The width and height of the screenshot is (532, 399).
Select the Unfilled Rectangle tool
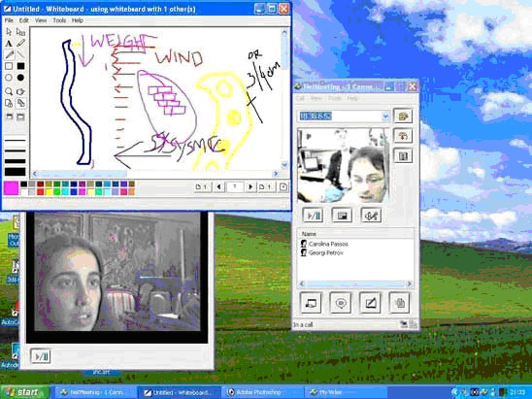coord(9,66)
